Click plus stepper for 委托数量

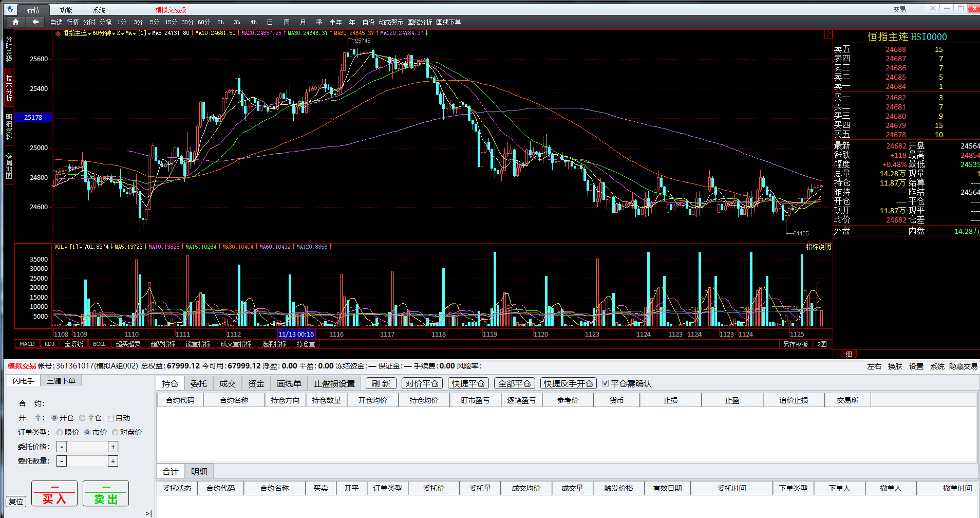113,461
